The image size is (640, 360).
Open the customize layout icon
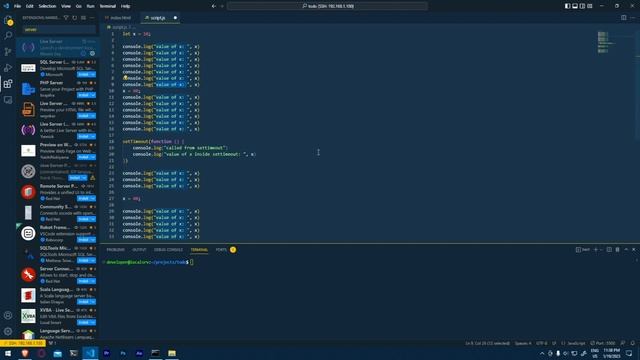click(590, 6)
